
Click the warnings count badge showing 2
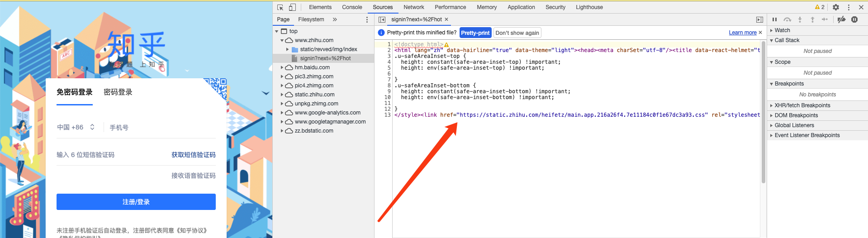point(820,7)
